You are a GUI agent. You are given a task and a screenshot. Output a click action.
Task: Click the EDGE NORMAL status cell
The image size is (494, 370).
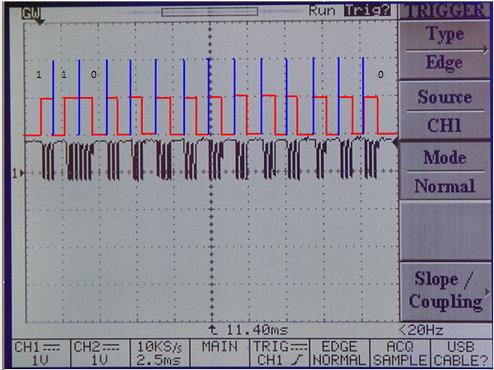point(339,353)
